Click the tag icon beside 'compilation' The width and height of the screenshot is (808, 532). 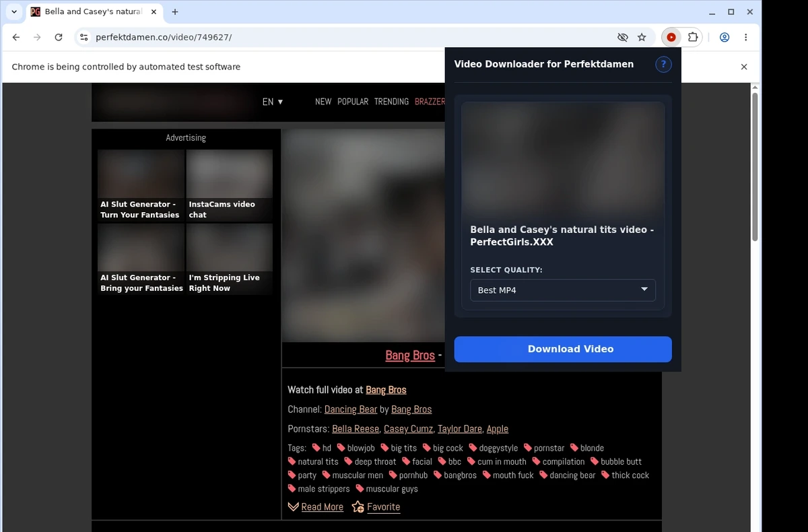(537, 461)
